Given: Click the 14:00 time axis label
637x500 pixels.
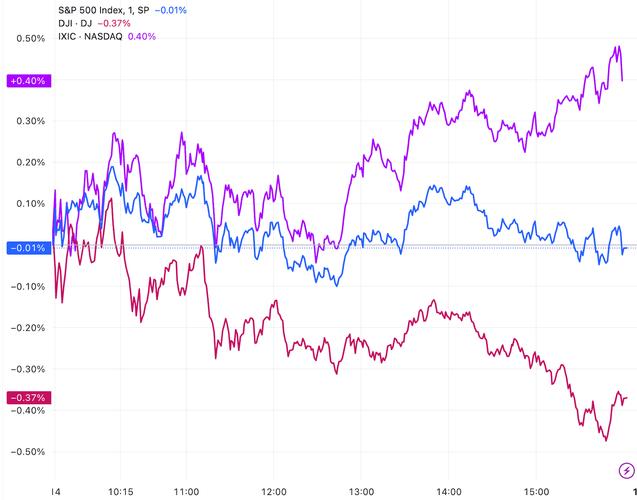Looking at the screenshot, I should pyautogui.click(x=450, y=492).
